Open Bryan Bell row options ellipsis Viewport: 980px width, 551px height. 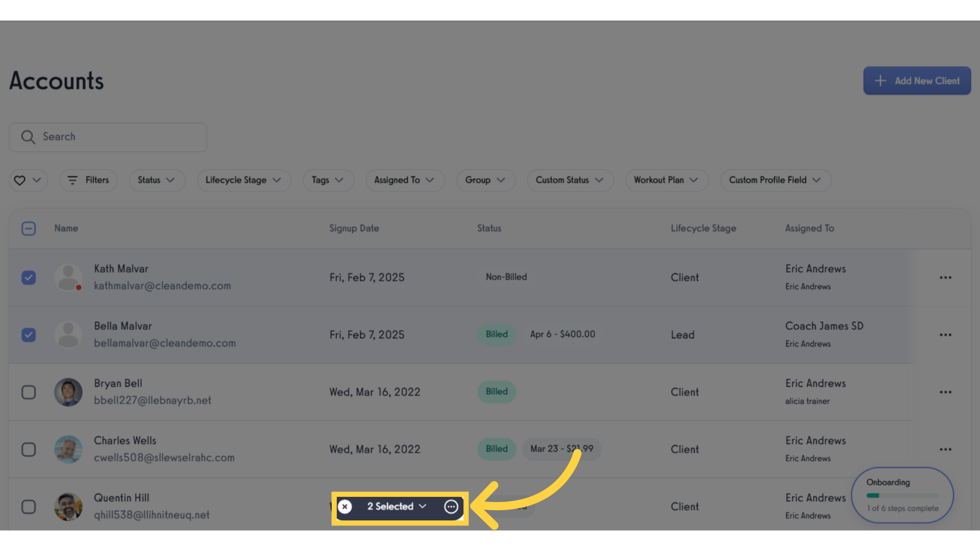pos(945,392)
